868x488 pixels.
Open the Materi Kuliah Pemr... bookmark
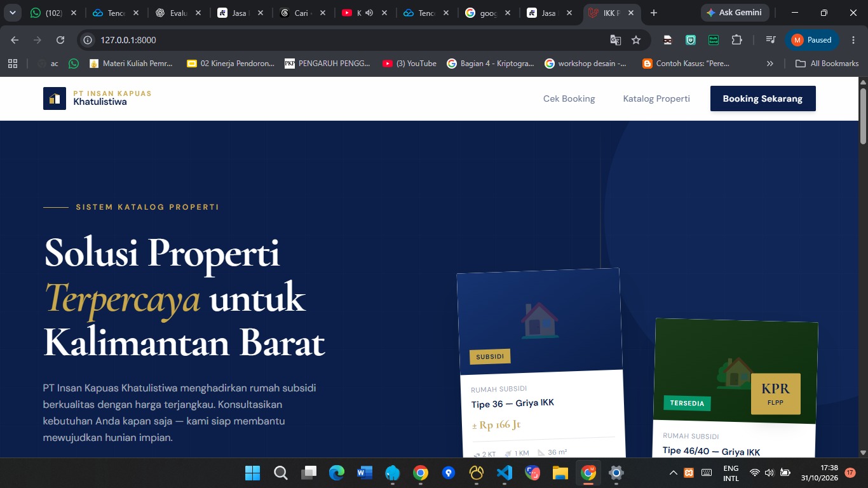tap(132, 64)
